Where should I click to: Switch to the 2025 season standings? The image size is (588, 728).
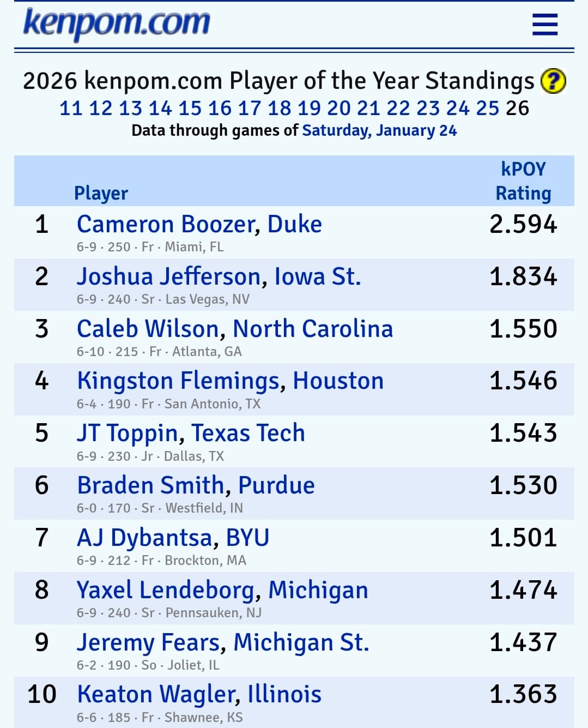point(487,108)
